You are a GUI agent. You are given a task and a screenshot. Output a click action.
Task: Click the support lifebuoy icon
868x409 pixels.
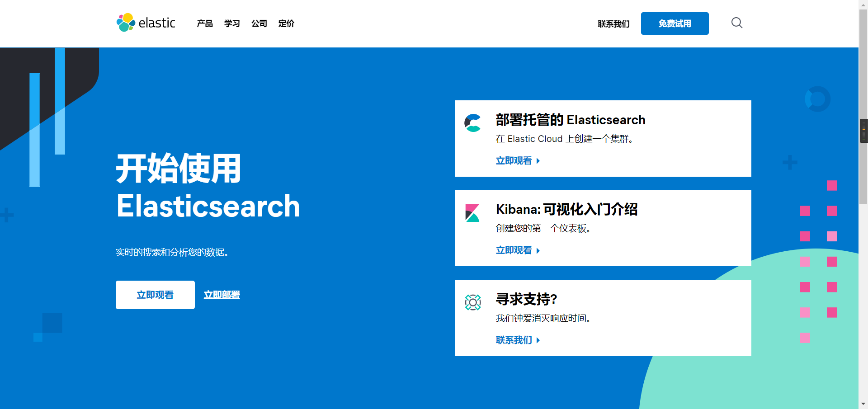(473, 302)
